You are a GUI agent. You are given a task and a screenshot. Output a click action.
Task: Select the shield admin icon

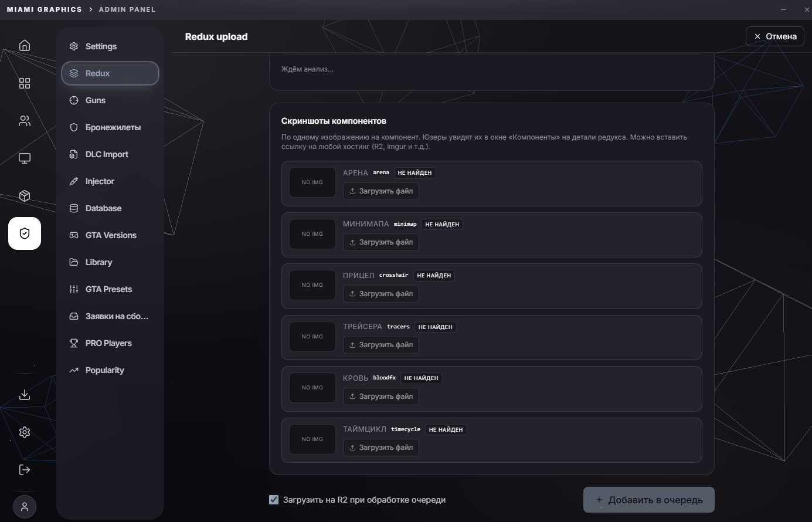(25, 233)
